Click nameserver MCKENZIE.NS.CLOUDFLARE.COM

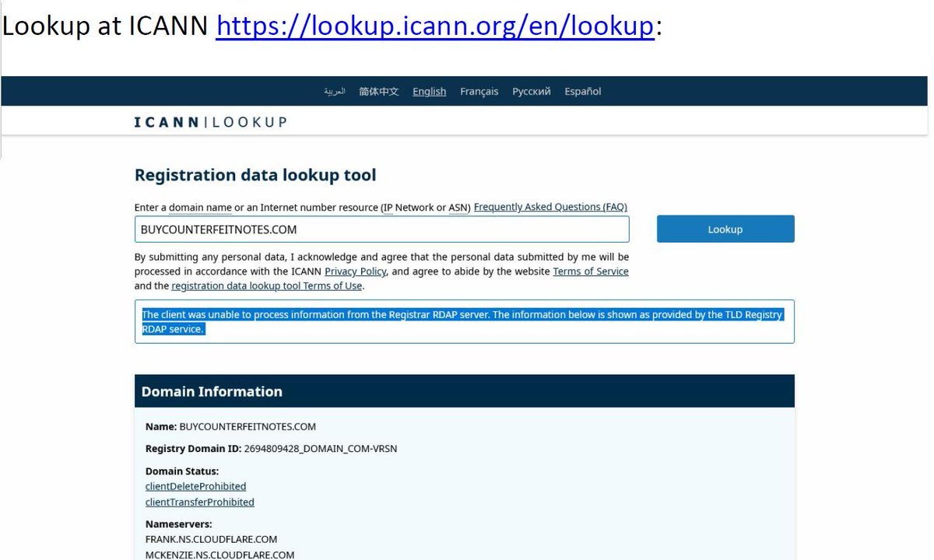point(220,555)
